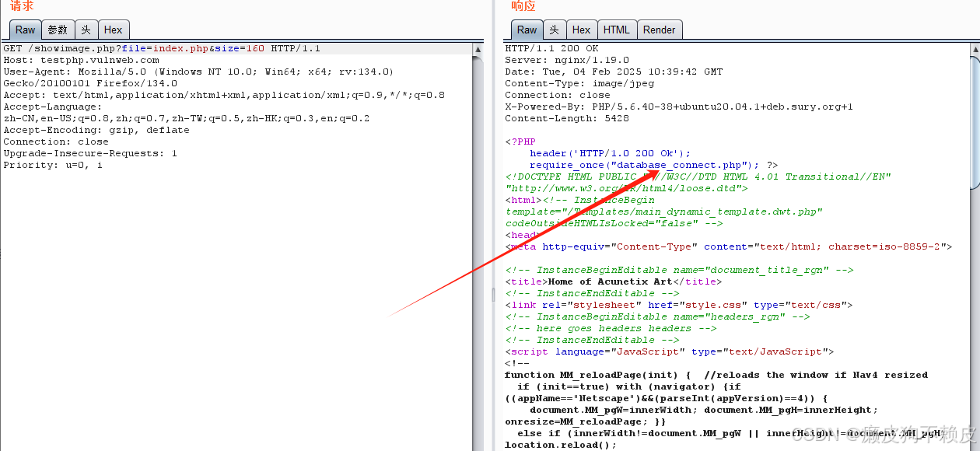Click the 'zh-CN,en-US;q=0.8' language values line

click(x=187, y=118)
